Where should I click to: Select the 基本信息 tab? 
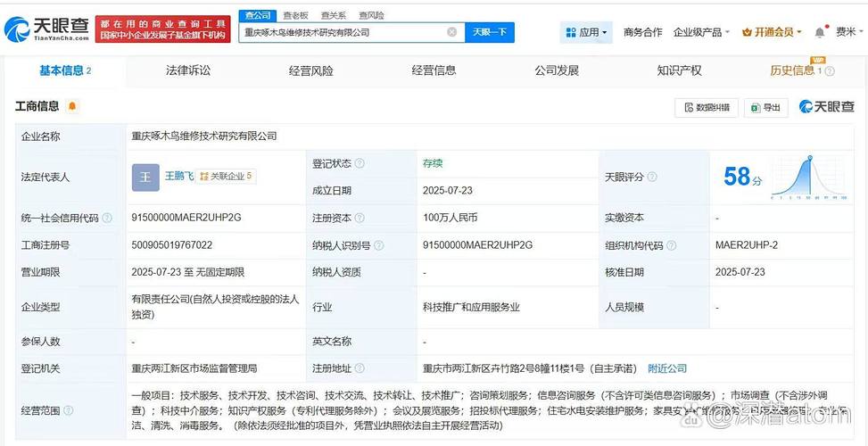(x=65, y=70)
